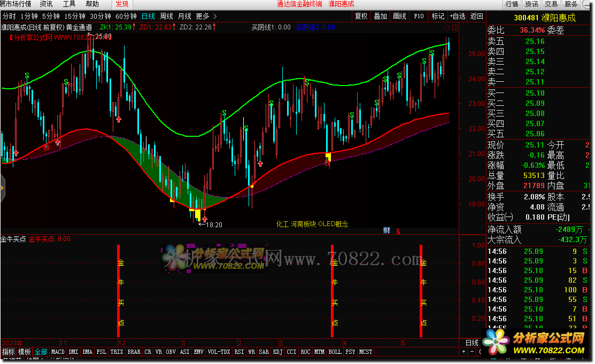Select the 周线 weekly chart period
Image resolution: width=595 pixels, height=364 pixels.
167,17
